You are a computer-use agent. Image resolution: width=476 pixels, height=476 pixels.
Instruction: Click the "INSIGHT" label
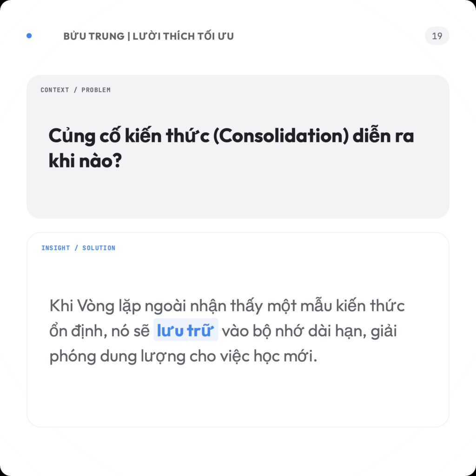click(x=55, y=248)
